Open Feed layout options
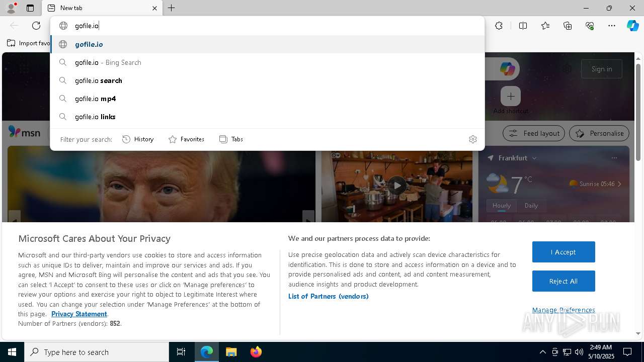644x362 pixels. (534, 133)
